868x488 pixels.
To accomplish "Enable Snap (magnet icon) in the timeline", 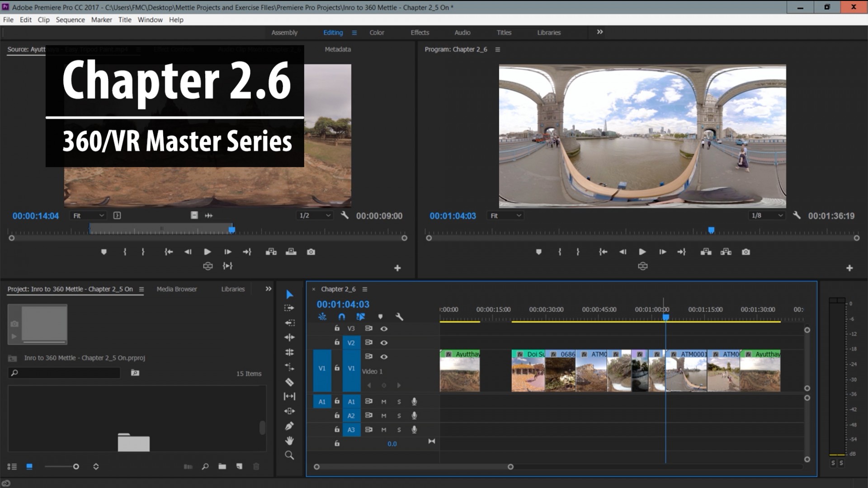I will click(x=342, y=317).
